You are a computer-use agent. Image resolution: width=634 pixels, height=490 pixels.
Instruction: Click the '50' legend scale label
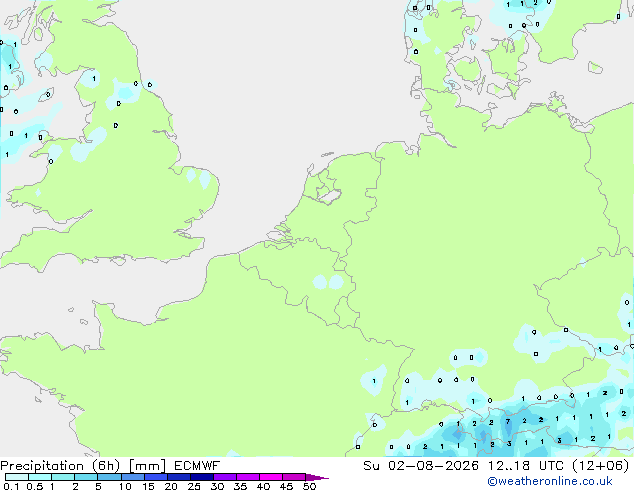[x=309, y=486]
